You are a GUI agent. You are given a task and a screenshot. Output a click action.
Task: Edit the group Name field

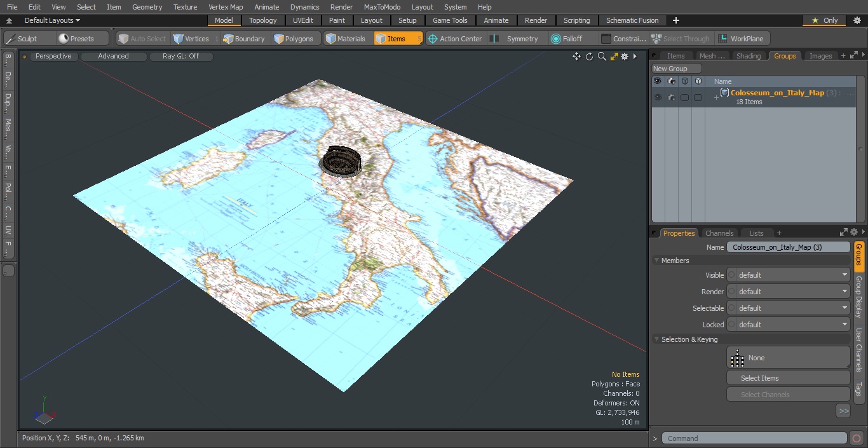pos(789,247)
